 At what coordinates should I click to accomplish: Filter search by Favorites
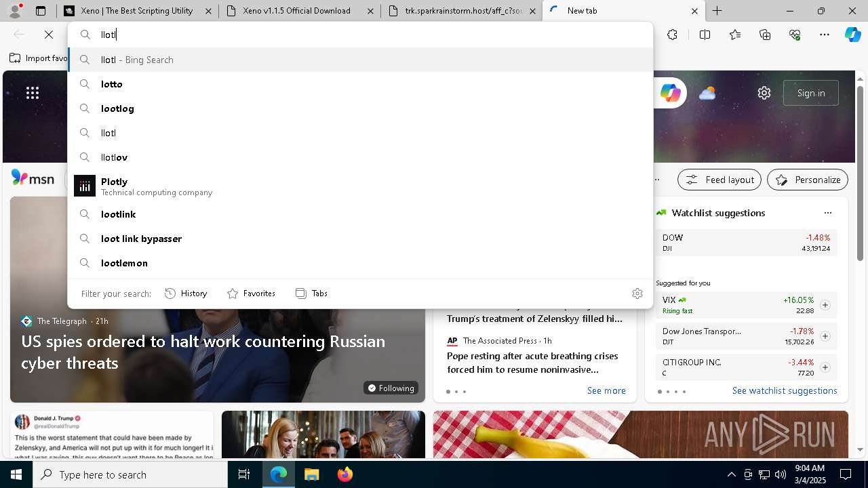251,293
